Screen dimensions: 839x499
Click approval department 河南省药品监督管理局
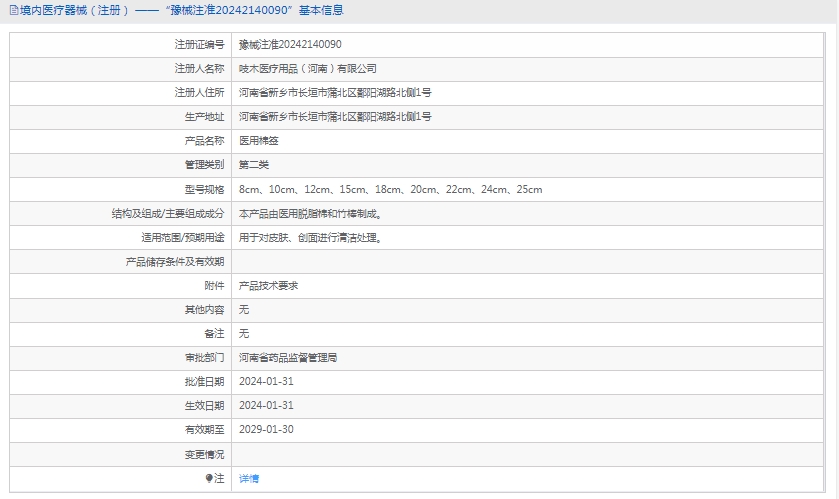288,358
